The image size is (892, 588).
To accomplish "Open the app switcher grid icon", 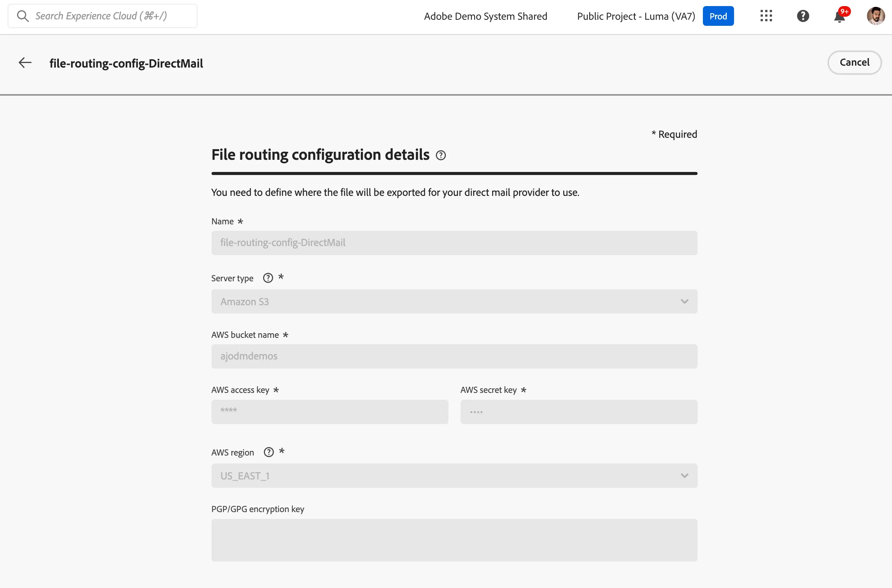I will coord(766,16).
